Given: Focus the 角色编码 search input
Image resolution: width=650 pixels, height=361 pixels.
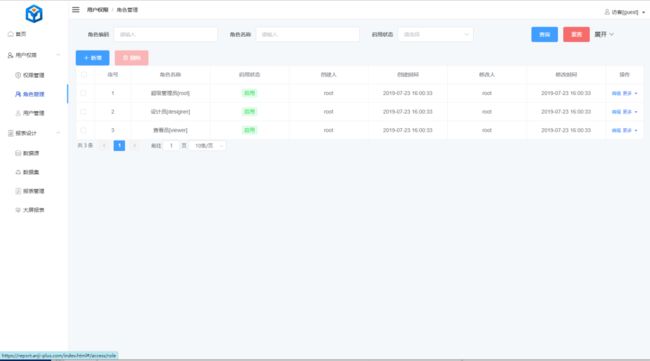Looking at the screenshot, I should point(166,34).
